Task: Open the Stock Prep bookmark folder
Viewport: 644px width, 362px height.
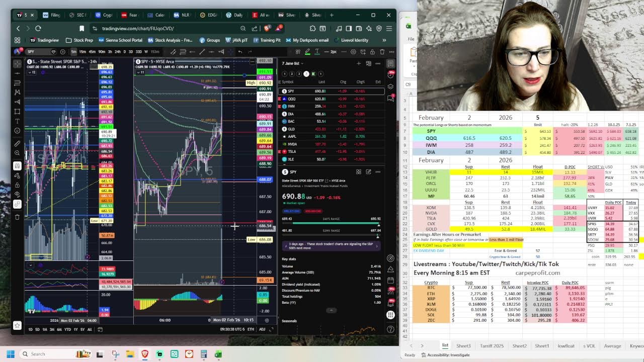Action: pyautogui.click(x=79, y=40)
